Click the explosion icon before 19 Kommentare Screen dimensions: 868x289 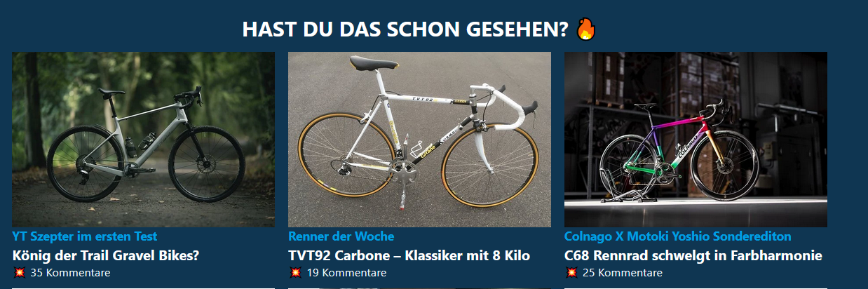295,273
